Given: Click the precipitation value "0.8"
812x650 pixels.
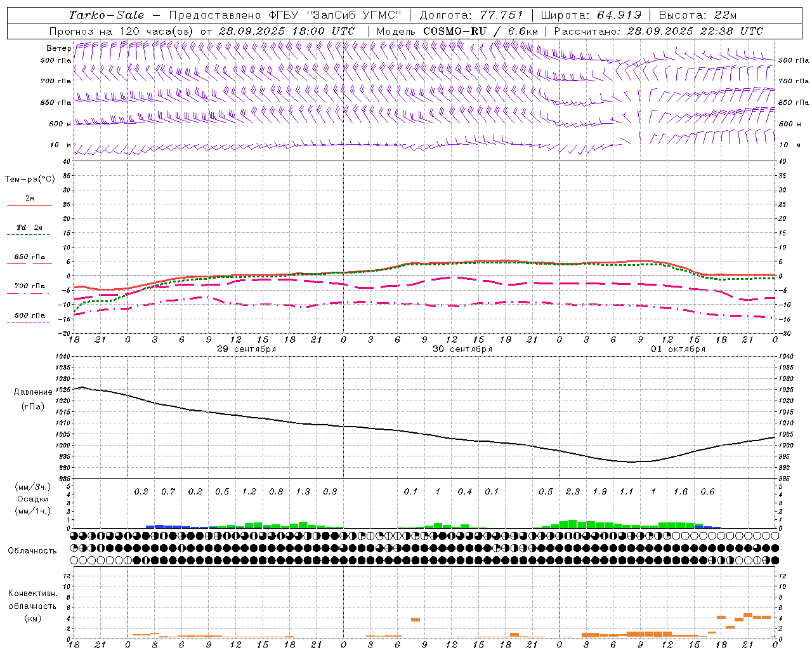Looking at the screenshot, I should [x=276, y=492].
